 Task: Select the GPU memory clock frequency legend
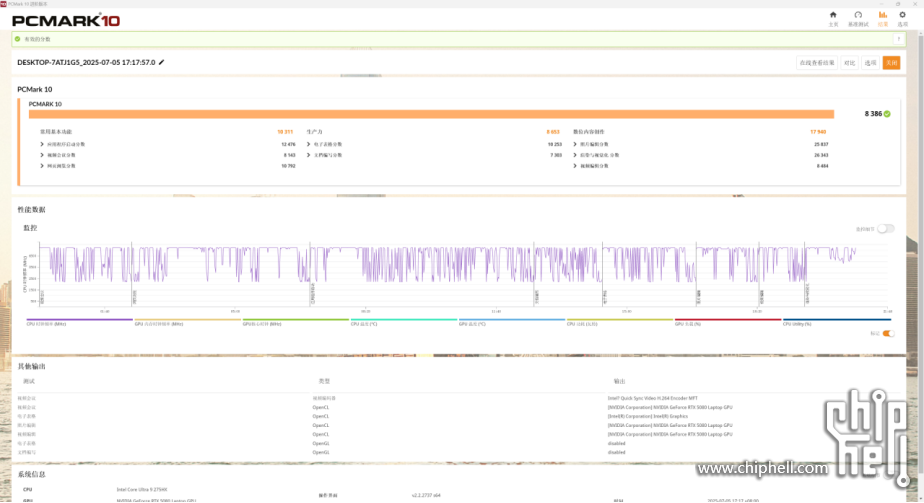tap(187, 322)
